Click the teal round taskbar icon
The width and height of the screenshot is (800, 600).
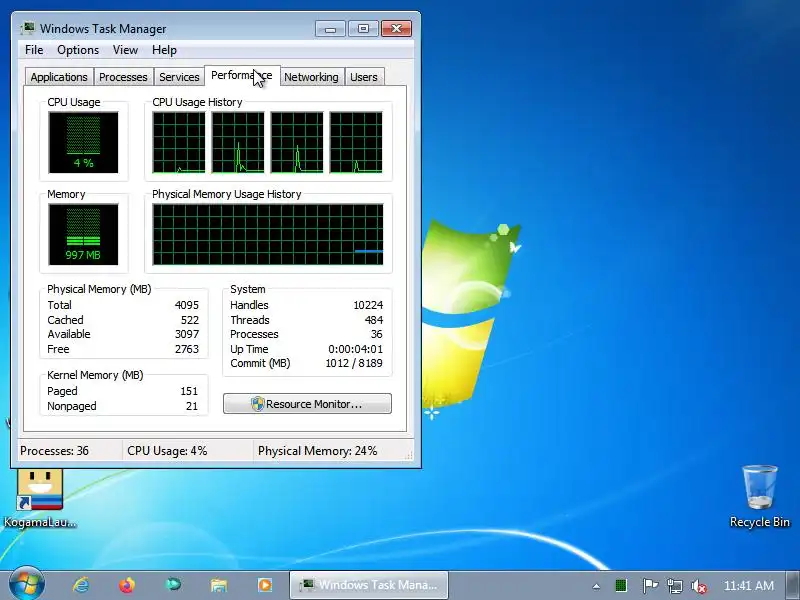point(173,584)
